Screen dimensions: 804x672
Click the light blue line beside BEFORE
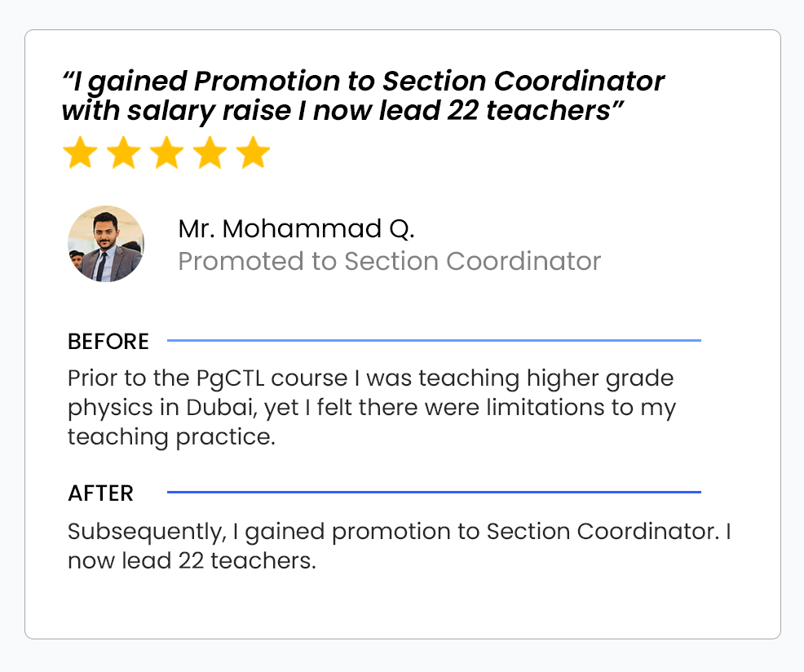pyautogui.click(x=434, y=340)
